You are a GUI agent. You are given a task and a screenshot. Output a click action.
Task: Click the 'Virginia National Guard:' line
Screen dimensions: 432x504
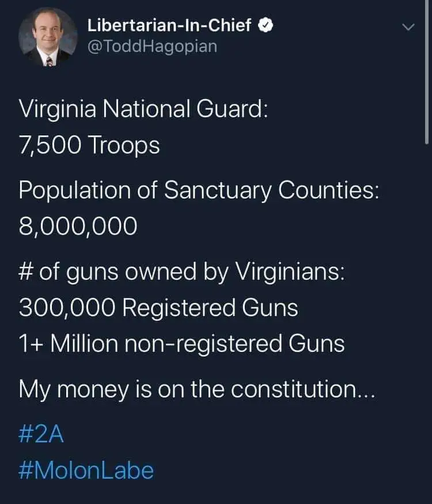[143, 110]
